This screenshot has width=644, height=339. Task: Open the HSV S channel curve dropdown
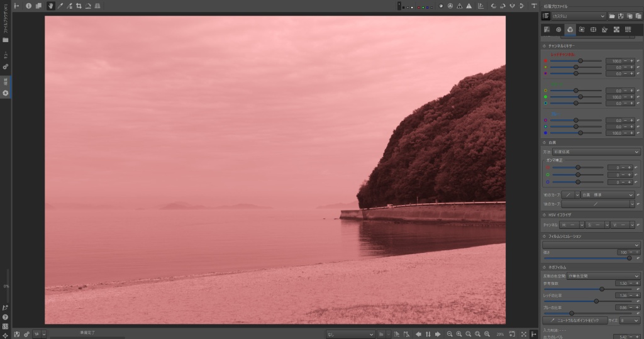point(607,225)
